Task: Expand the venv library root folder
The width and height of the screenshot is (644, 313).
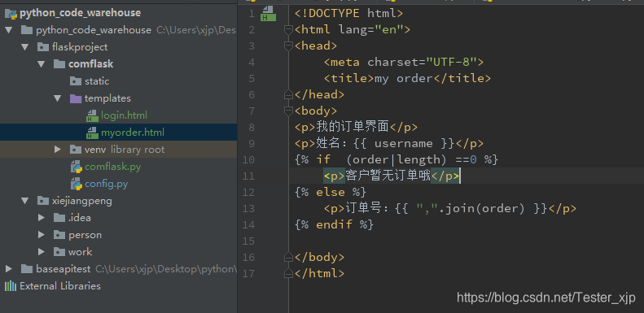Action: 58,150
